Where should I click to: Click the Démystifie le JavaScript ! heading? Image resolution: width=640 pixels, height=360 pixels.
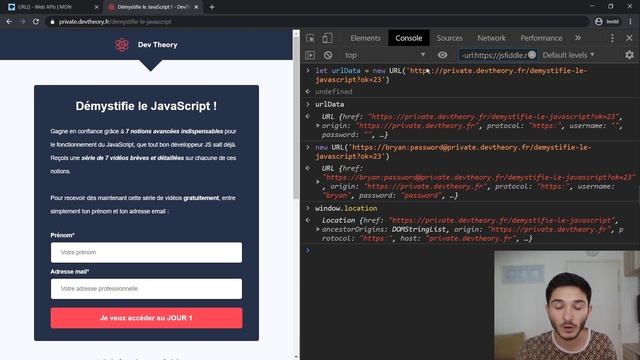click(x=146, y=106)
